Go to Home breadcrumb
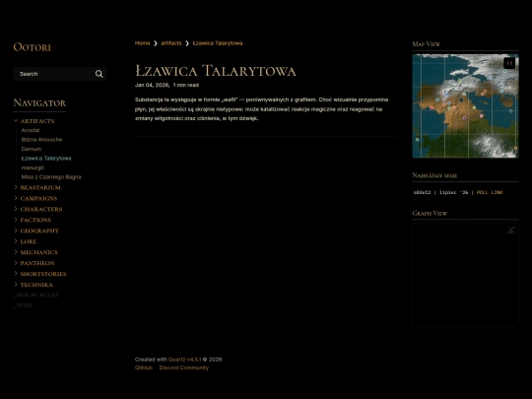This screenshot has width=532, height=399. [x=142, y=43]
